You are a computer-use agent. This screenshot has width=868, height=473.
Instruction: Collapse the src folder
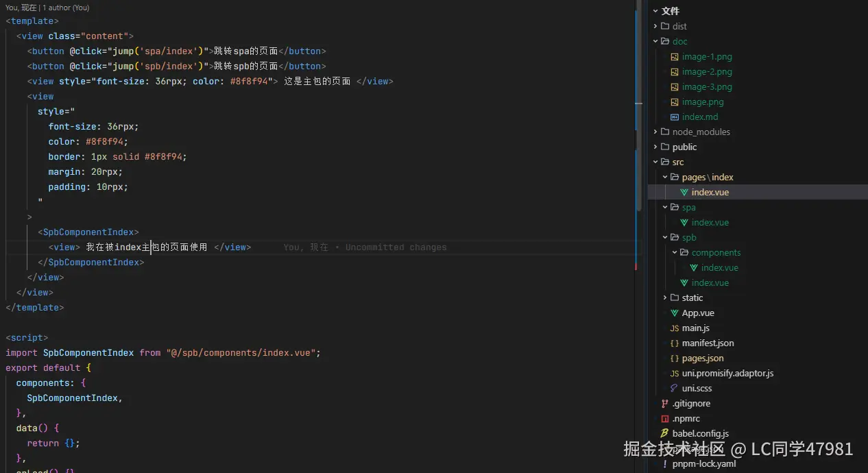[655, 162]
